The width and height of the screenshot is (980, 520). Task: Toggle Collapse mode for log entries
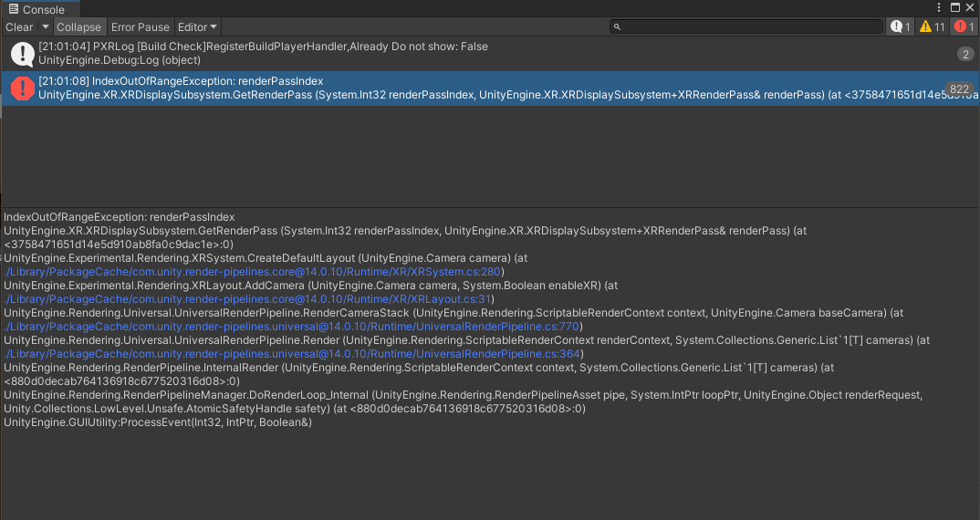pyautogui.click(x=78, y=26)
